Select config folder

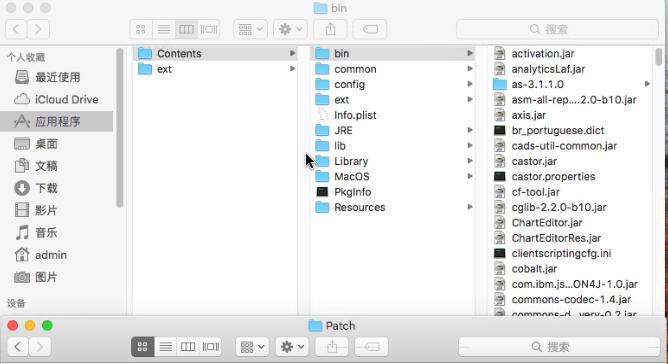click(393, 84)
